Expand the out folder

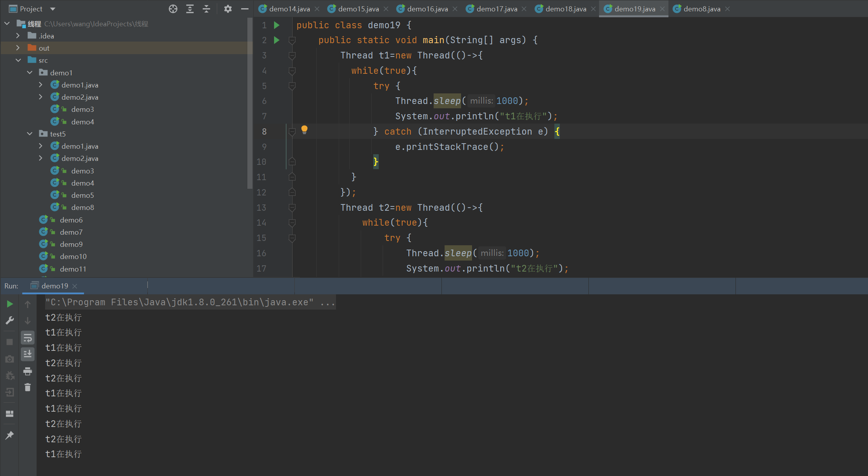coord(18,48)
